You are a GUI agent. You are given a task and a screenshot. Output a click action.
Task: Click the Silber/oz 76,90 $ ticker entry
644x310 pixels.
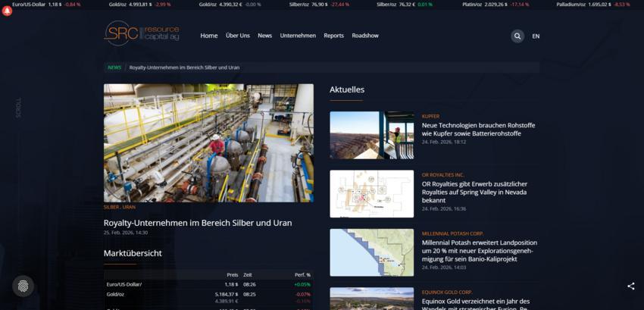click(319, 5)
